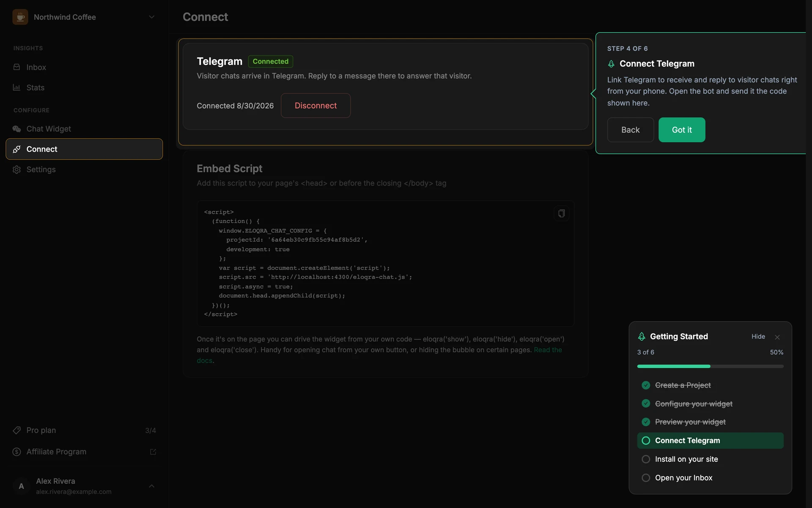Image resolution: width=812 pixels, height=508 pixels.
Task: Click inside the embed script code block
Action: click(x=385, y=263)
